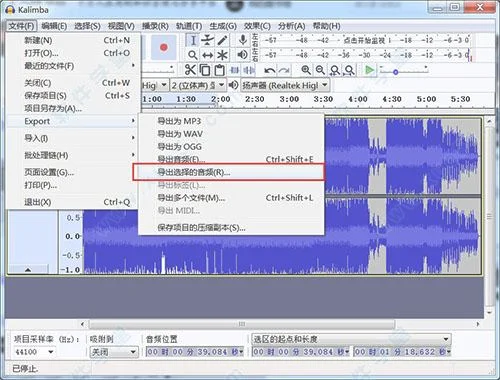The height and width of the screenshot is (380, 500).
Task: Choose 打开(O)... from File menu
Action: [73, 53]
